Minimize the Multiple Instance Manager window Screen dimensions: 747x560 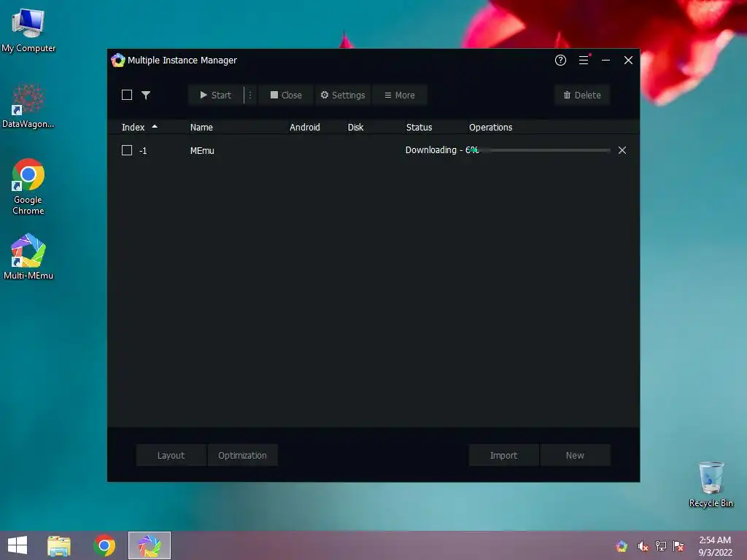606,61
